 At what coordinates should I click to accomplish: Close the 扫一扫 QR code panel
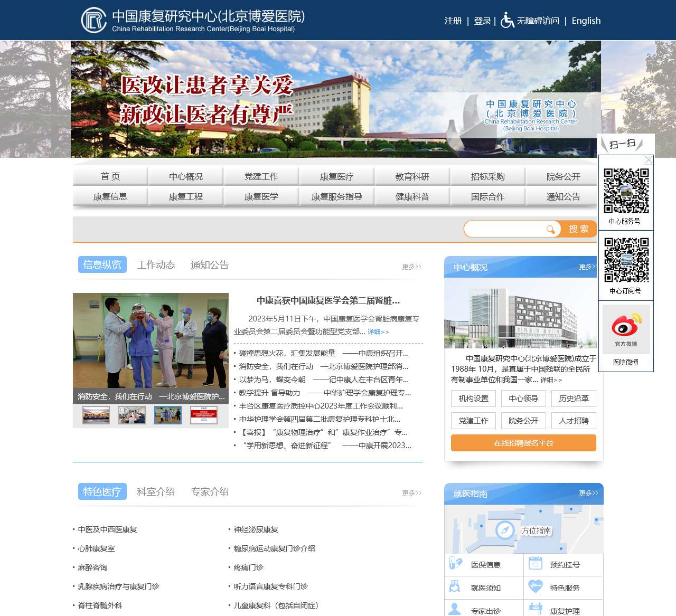[x=648, y=160]
